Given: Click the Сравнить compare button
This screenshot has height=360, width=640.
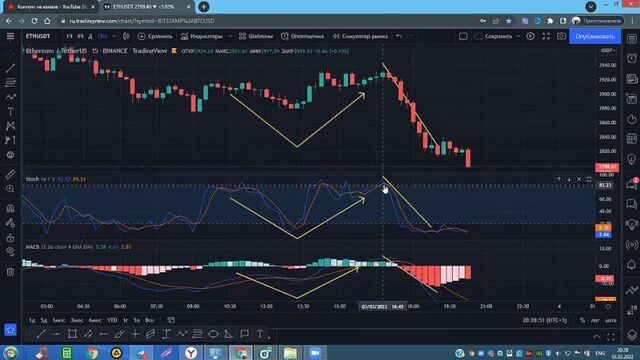Looking at the screenshot, I should click(155, 36).
